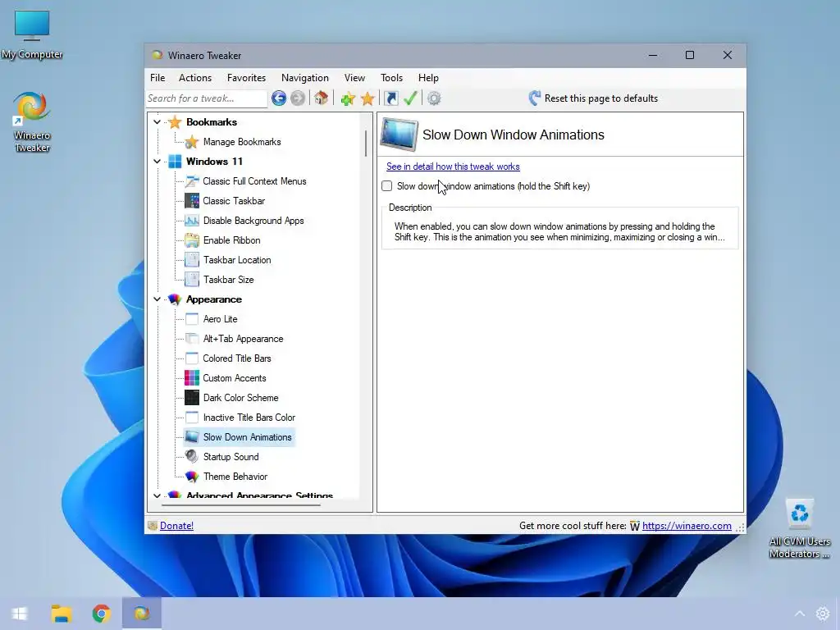Click the Donate! link
This screenshot has height=630, width=840.
point(176,526)
